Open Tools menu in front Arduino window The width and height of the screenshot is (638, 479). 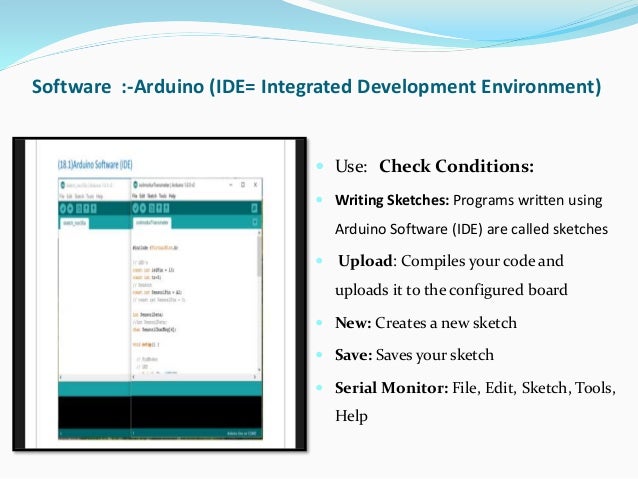tap(163, 196)
